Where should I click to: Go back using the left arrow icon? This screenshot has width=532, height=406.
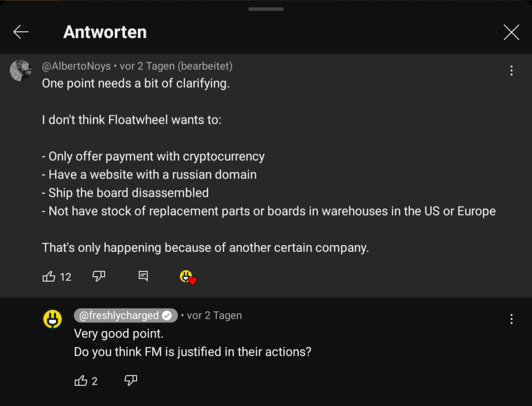tap(21, 32)
